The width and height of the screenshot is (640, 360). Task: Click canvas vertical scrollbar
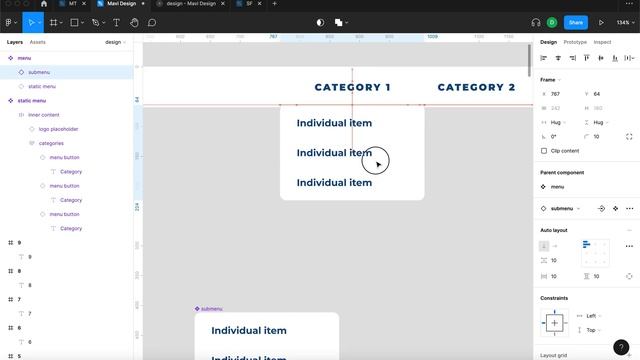click(529, 60)
